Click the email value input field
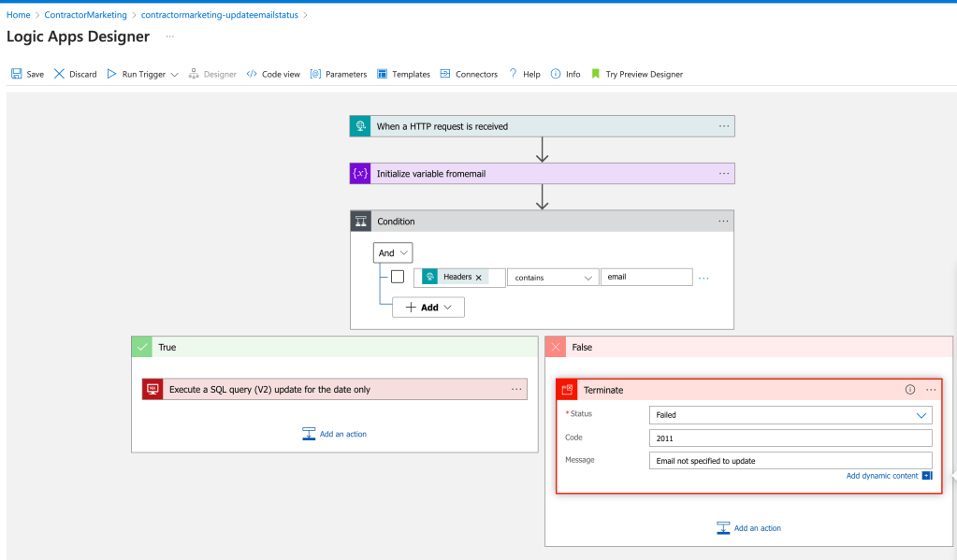The image size is (957, 560). pos(646,277)
